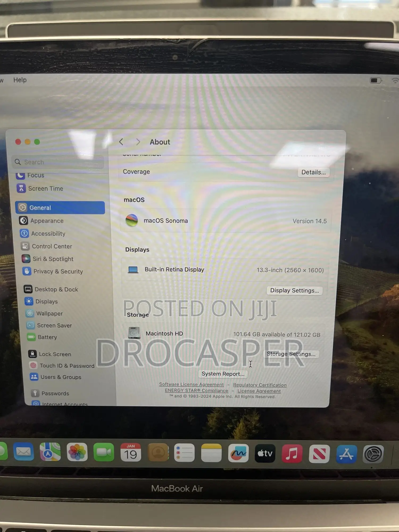Screen dimensions: 399x532
Task: Check battery status in menu bar
Action: (376, 80)
